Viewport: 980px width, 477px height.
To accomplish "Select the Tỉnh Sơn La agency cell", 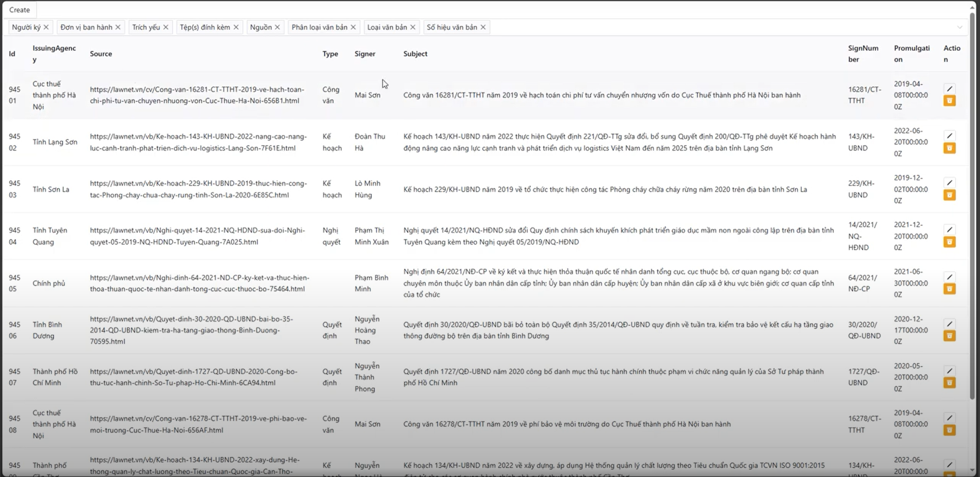I will (x=51, y=189).
